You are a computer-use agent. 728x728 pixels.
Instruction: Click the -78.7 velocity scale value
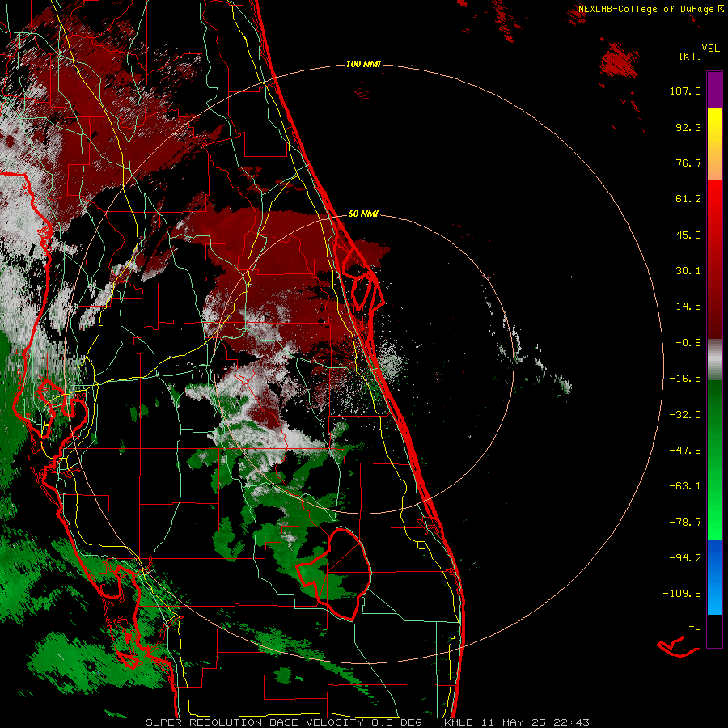click(685, 523)
